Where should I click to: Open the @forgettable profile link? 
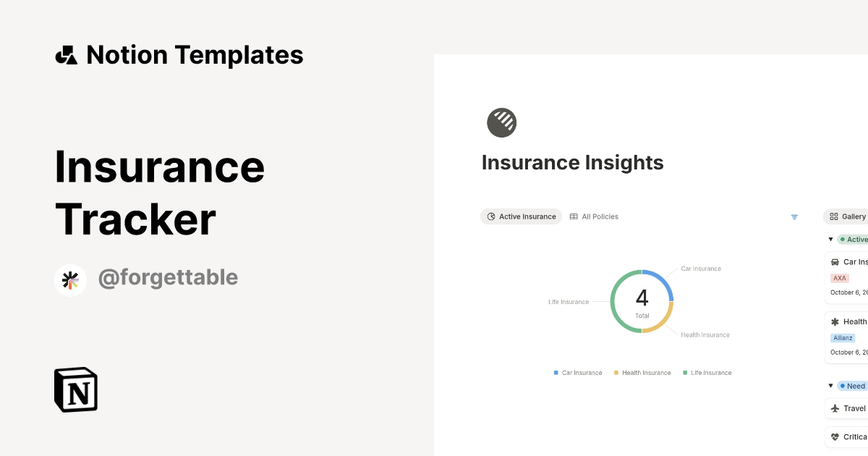pyautogui.click(x=168, y=277)
